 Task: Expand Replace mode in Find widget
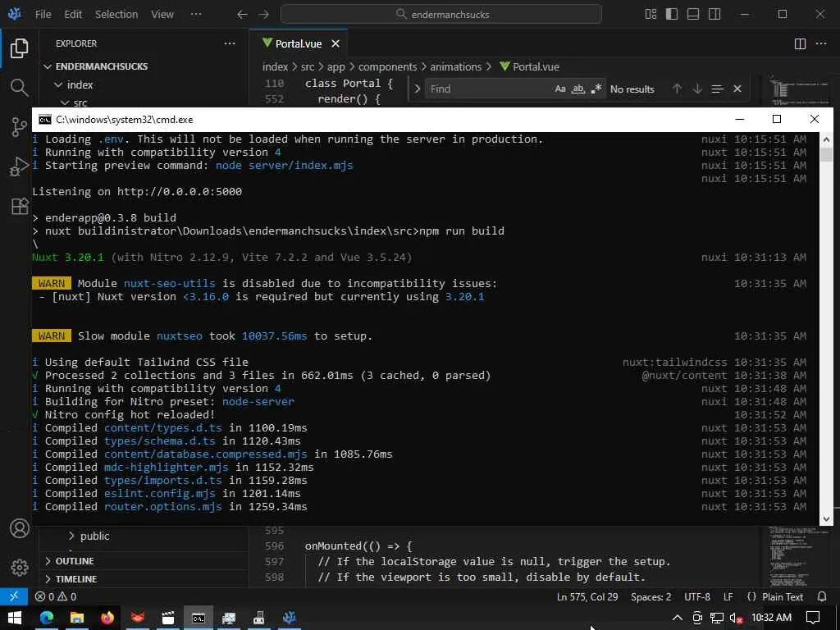pyautogui.click(x=418, y=89)
